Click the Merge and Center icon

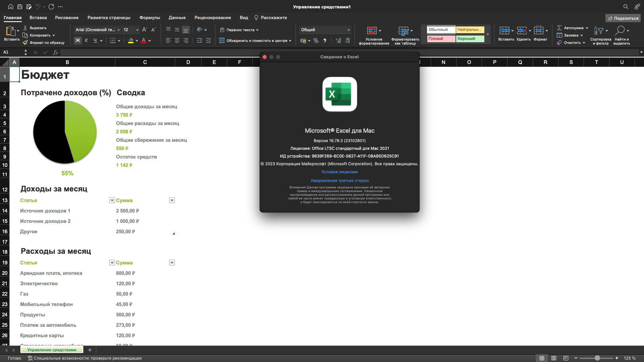point(222,41)
